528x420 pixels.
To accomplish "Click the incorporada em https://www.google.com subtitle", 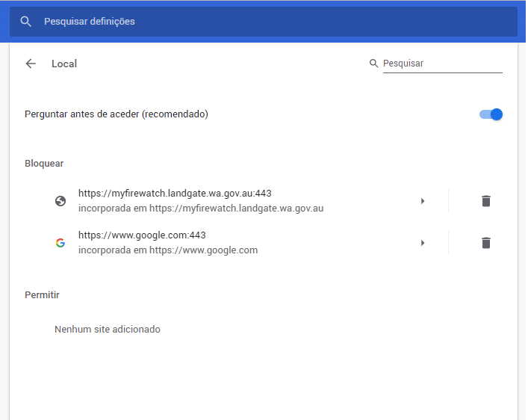I will (168, 250).
